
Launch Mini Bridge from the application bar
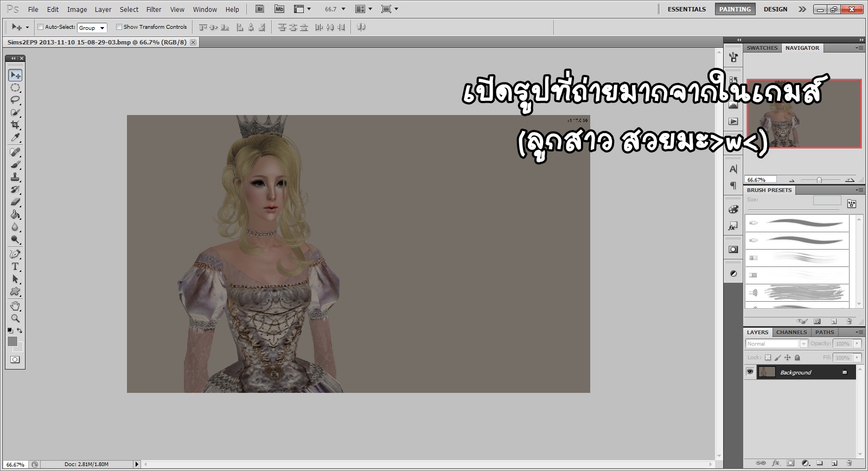(x=279, y=9)
